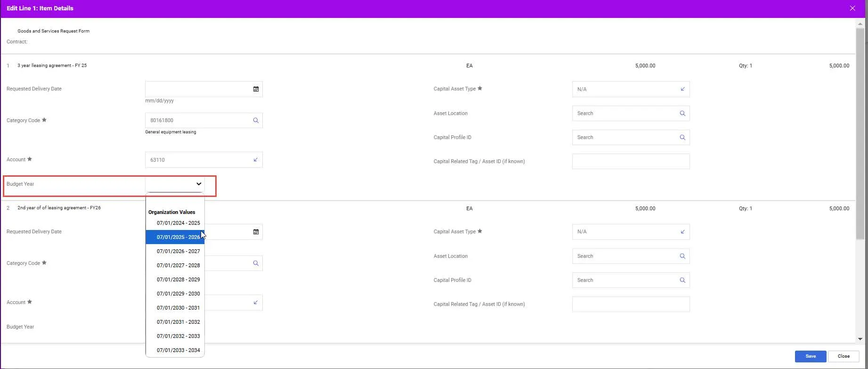Click line 2 Capital Asset Type N/A field
The image size is (868, 369).
click(x=631, y=232)
